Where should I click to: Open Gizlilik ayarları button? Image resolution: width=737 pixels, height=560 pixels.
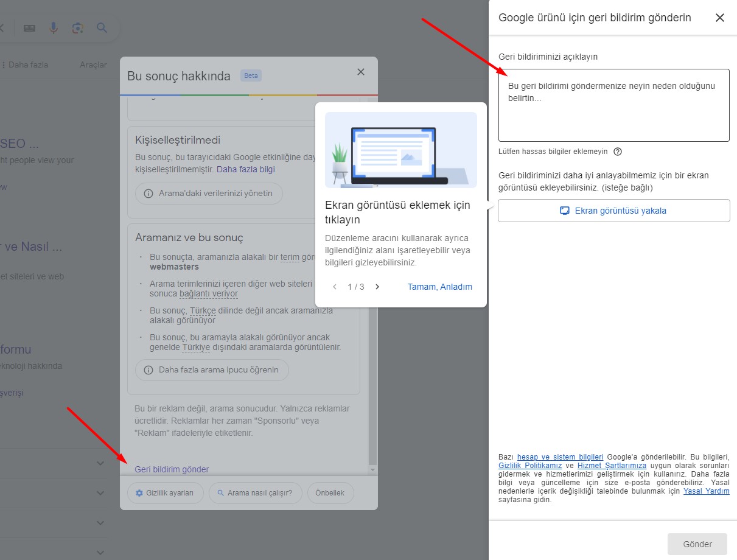(x=166, y=493)
